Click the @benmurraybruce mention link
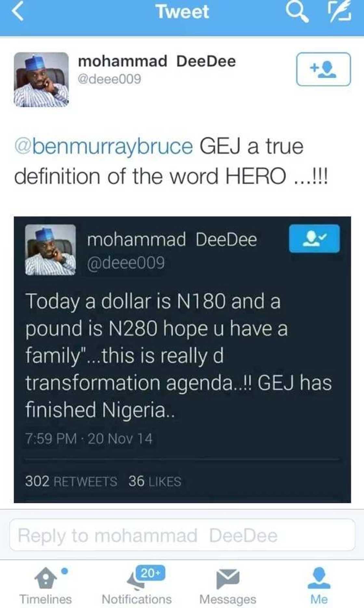 (x=104, y=147)
